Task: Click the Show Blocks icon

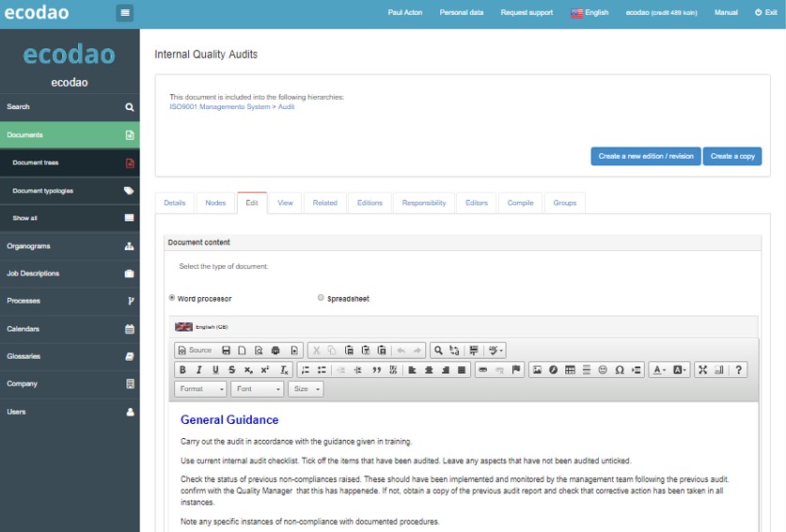Action: (719, 369)
